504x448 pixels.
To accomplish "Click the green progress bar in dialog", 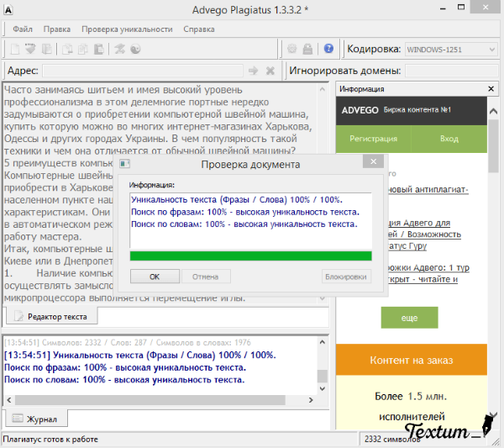I will point(250,256).
